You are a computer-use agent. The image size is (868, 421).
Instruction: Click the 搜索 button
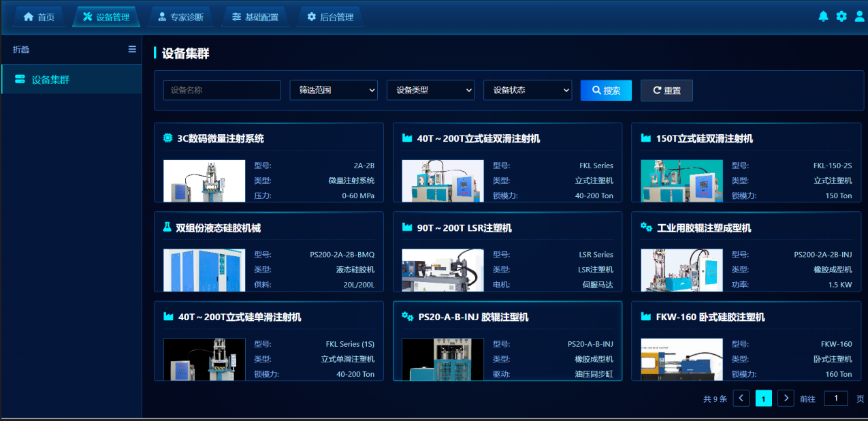tap(606, 90)
